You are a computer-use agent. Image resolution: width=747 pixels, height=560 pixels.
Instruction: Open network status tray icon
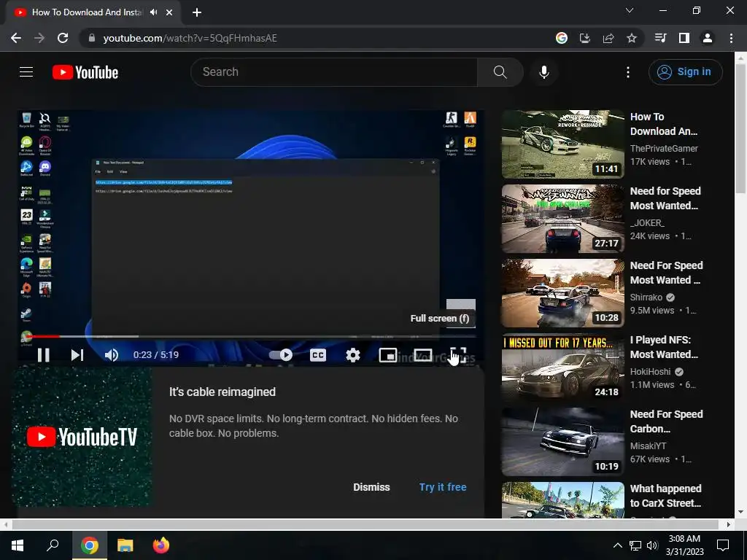(x=635, y=545)
